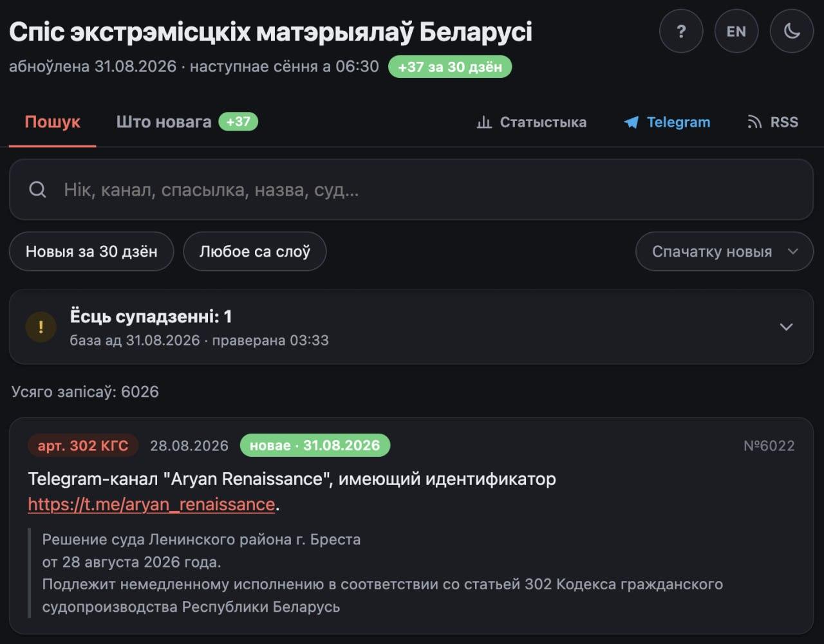Toggle dark mode moon icon

792,31
